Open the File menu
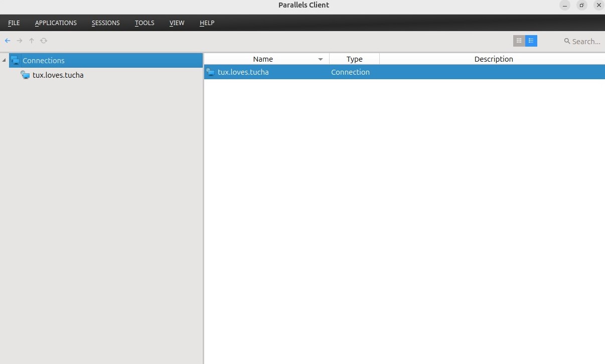Image resolution: width=605 pixels, height=364 pixels. [14, 23]
